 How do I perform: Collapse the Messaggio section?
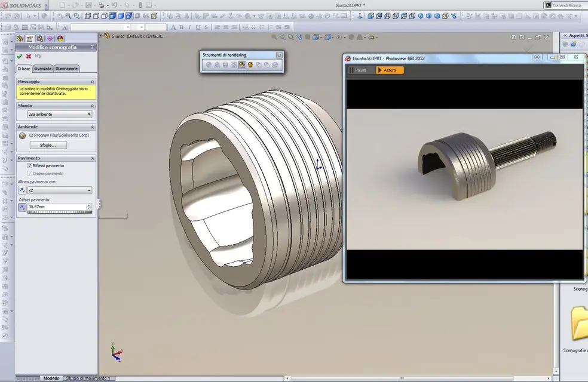[92, 82]
